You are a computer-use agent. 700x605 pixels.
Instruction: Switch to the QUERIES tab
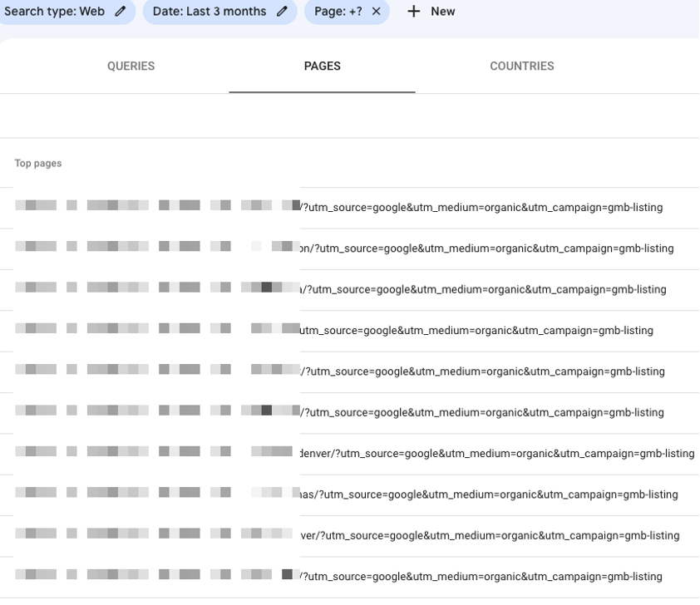[x=131, y=66]
